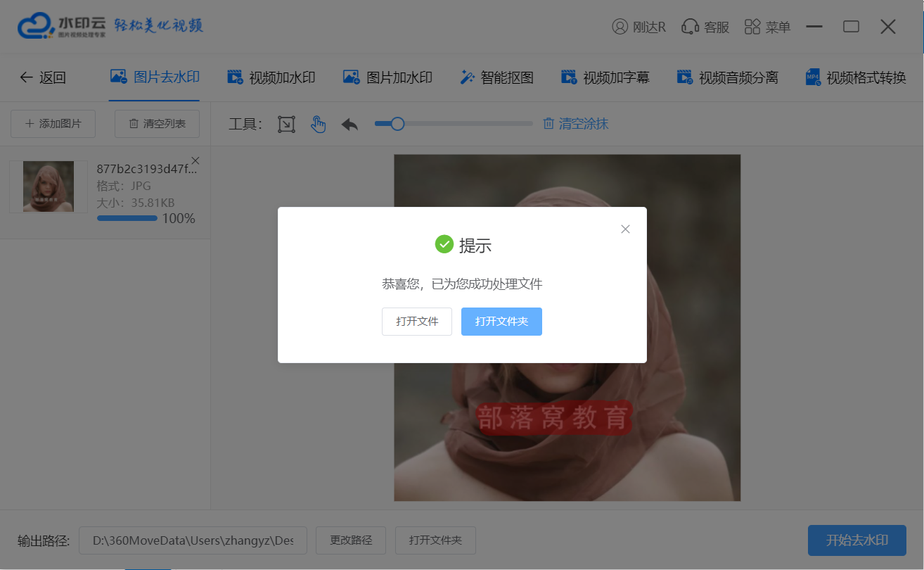Click the undo arrow tool
Viewport: 924px width, 570px height.
click(349, 125)
